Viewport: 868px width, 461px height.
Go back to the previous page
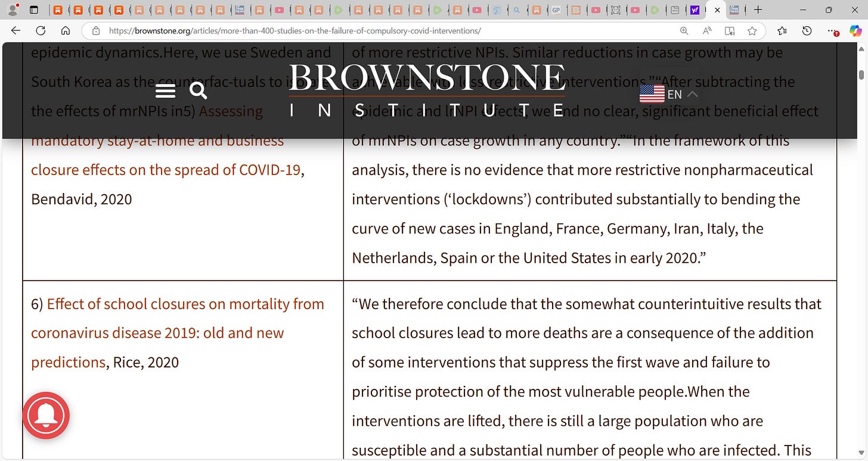pyautogui.click(x=16, y=31)
